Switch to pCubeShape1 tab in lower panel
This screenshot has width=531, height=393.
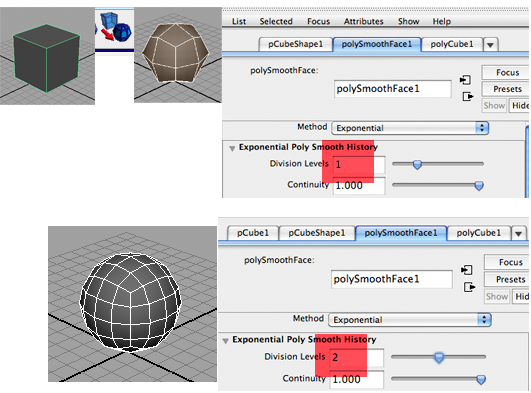[317, 233]
